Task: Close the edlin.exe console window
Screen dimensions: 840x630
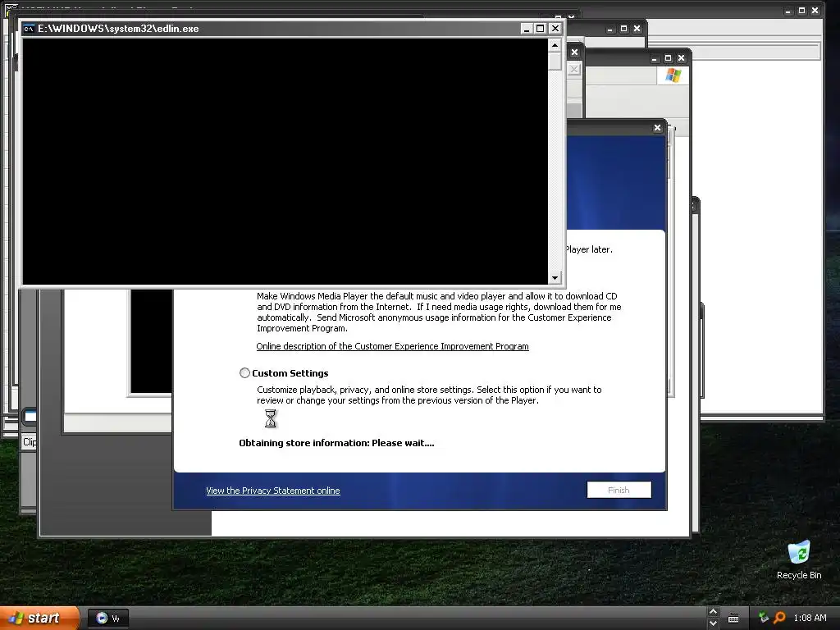Action: pyautogui.click(x=555, y=29)
